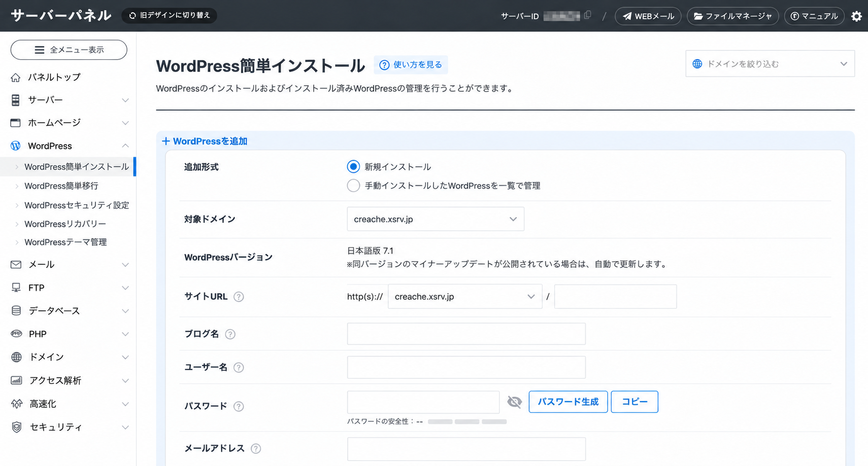Viewport: 868px width, 466px height.
Task: Open the 使い方を見る help link
Action: click(411, 65)
